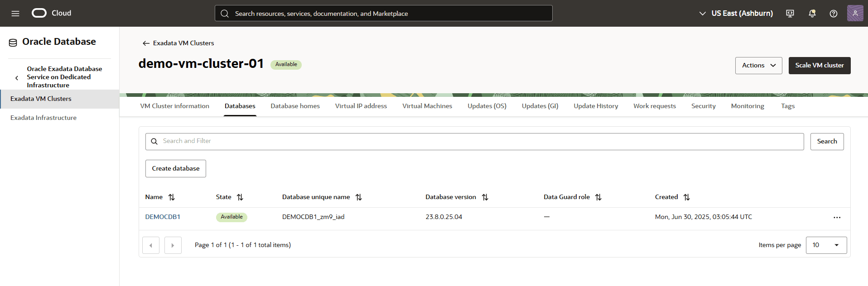Click the Create database button
This screenshot has height=286, width=868.
point(175,169)
